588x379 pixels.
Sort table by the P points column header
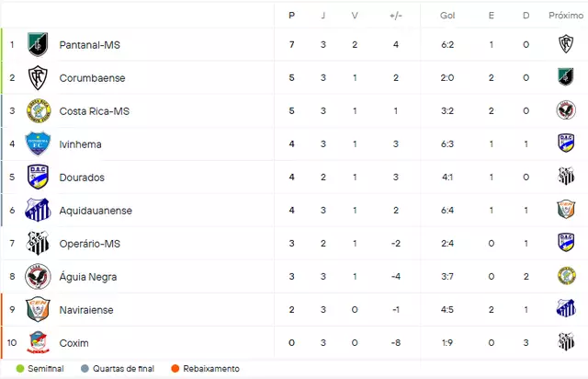click(x=292, y=16)
